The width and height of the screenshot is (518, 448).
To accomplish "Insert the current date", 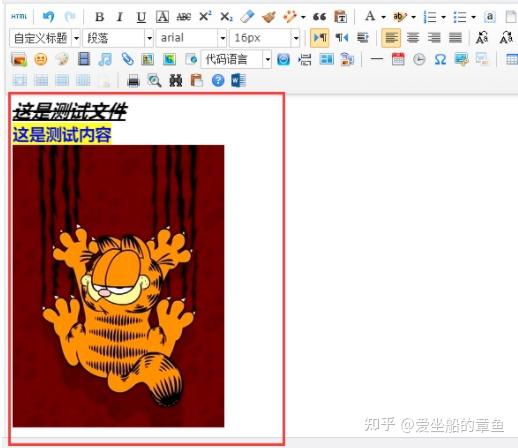I will point(398,59).
